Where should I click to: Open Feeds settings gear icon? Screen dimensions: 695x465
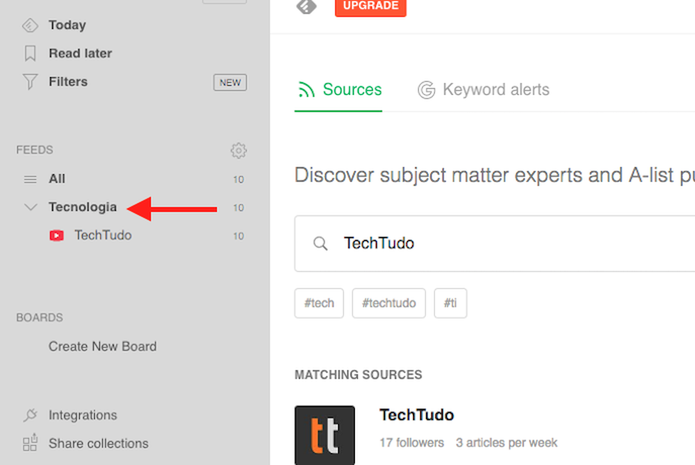click(x=238, y=150)
